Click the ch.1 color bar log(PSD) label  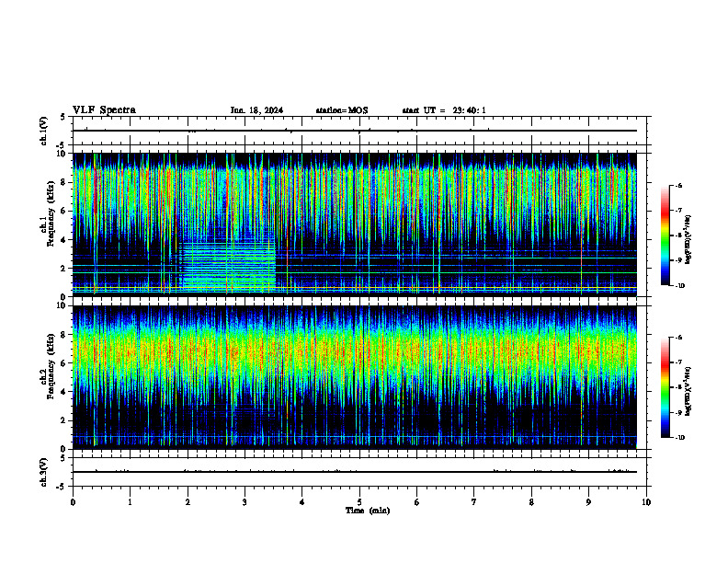point(688,239)
